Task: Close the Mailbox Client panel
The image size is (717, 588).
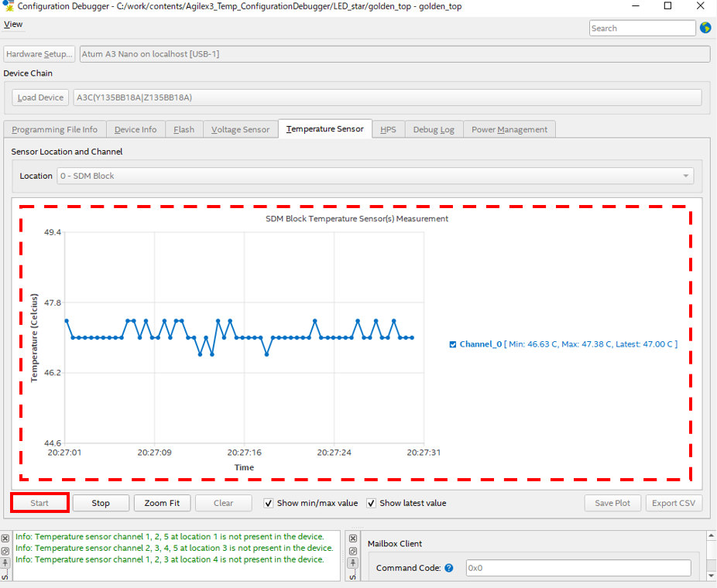Action: point(352,538)
